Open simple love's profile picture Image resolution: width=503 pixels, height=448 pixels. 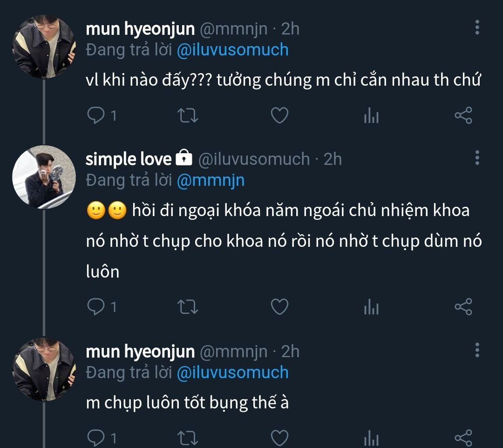44,176
